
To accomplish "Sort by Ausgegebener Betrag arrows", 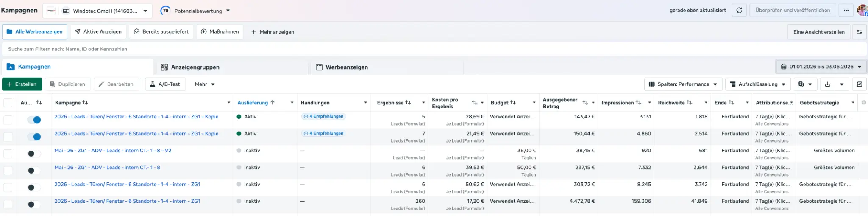I will click(585, 103).
